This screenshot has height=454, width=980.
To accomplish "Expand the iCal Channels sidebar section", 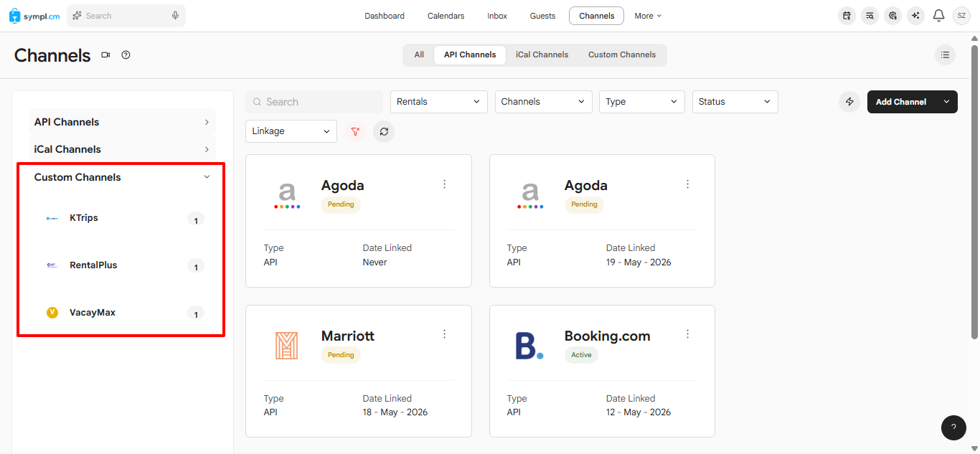I will coord(122,149).
